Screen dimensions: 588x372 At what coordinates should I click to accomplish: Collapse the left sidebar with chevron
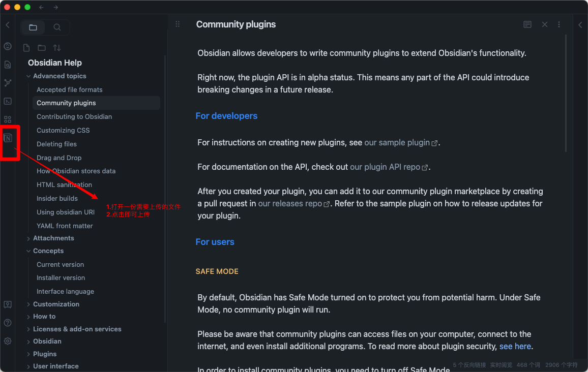pyautogui.click(x=8, y=25)
